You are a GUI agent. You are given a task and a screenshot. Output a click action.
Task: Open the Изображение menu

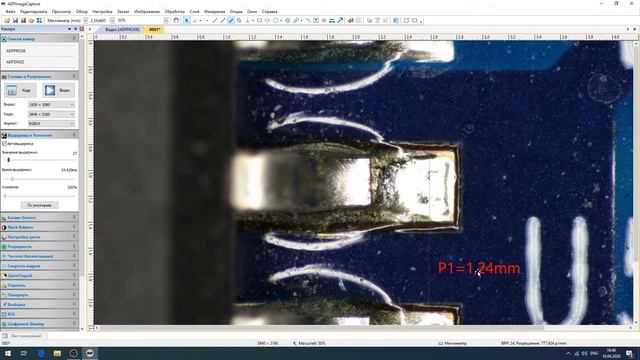[x=147, y=11]
